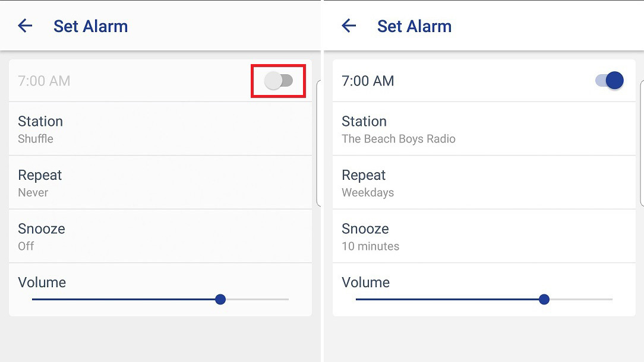The image size is (644, 362).
Task: Go back using left screen's arrow icon
Action: coord(25,26)
